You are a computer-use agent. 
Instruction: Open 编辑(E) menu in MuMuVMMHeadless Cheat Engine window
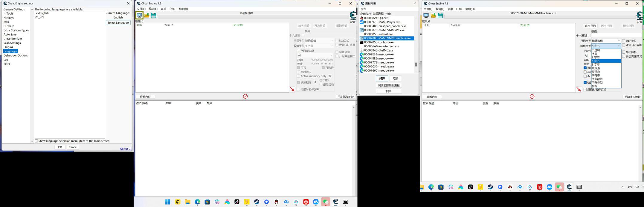coord(440,9)
